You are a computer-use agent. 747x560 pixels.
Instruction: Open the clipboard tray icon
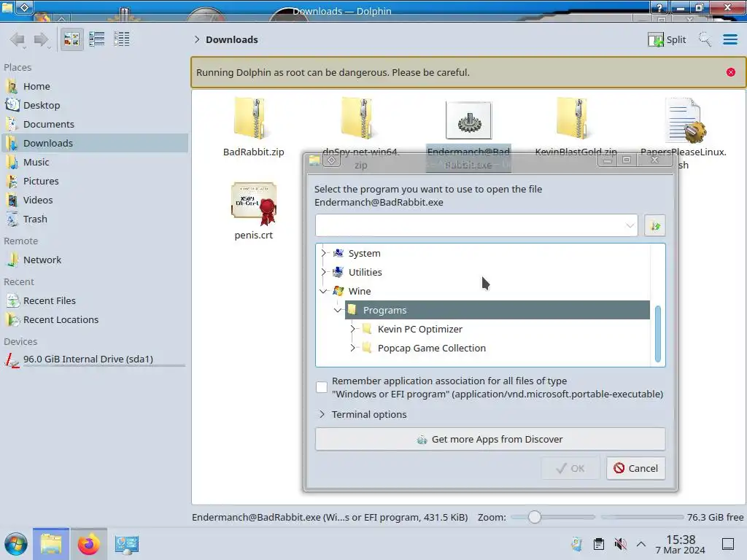[599, 544]
